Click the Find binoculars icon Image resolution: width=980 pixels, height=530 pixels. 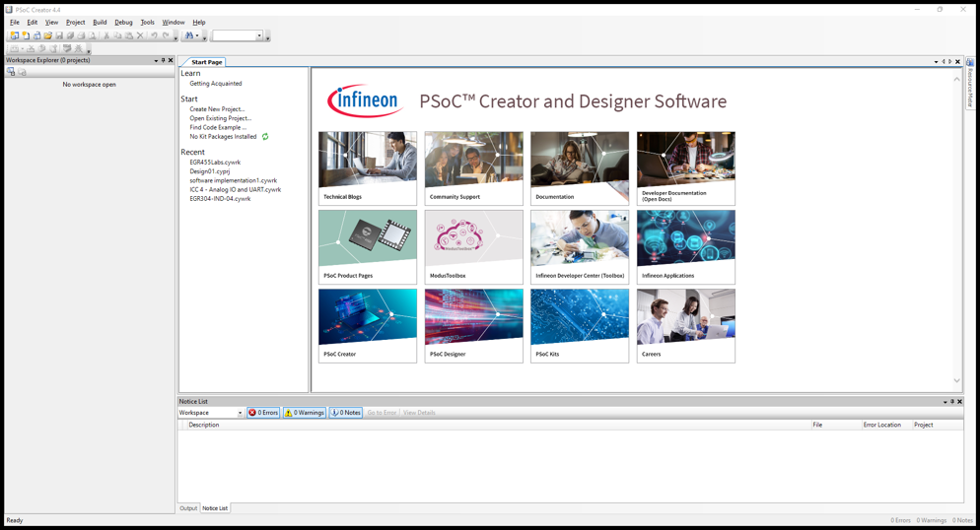[x=189, y=35]
